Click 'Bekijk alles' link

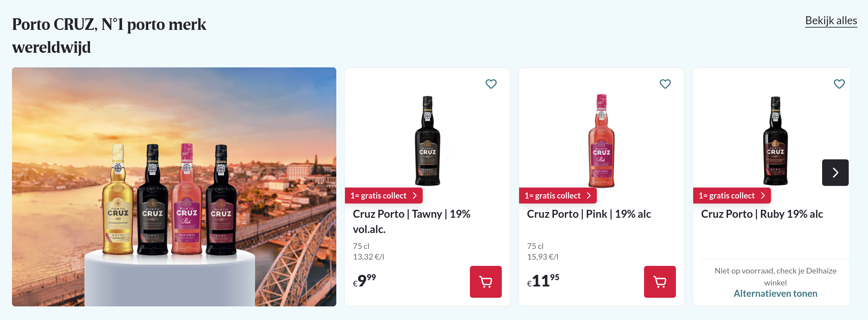[830, 21]
